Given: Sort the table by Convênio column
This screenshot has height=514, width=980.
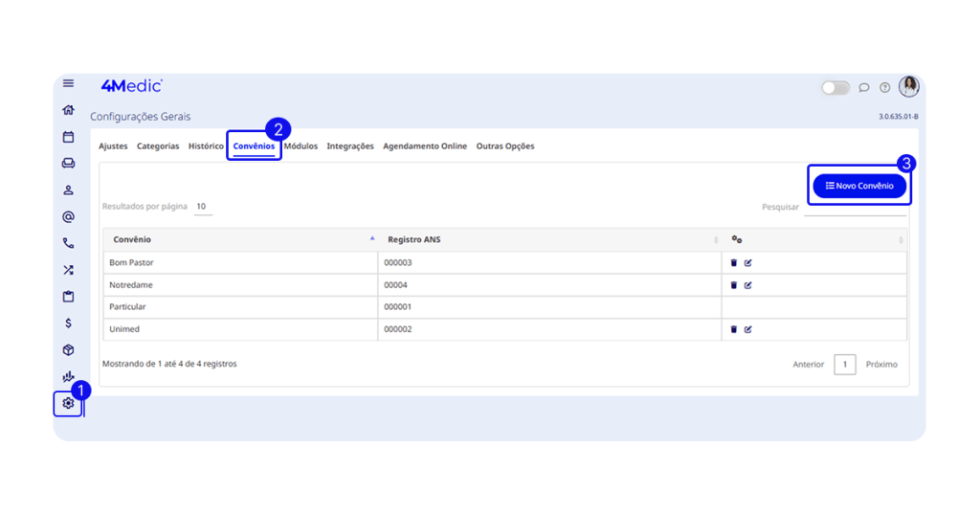Looking at the screenshot, I should tap(239, 239).
